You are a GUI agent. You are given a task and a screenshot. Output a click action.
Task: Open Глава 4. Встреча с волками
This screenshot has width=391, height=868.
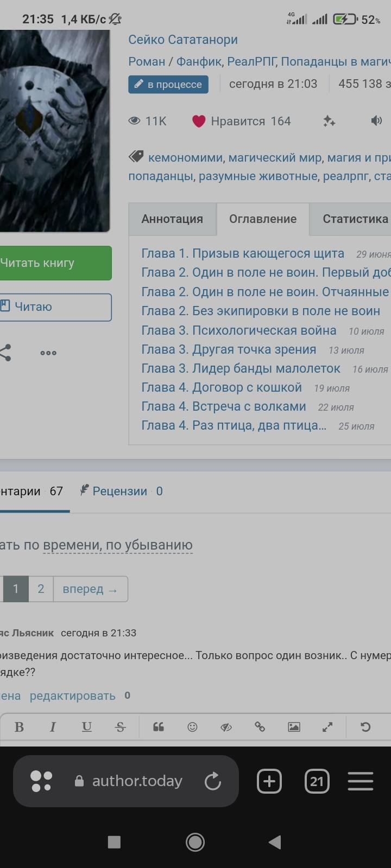click(x=224, y=406)
